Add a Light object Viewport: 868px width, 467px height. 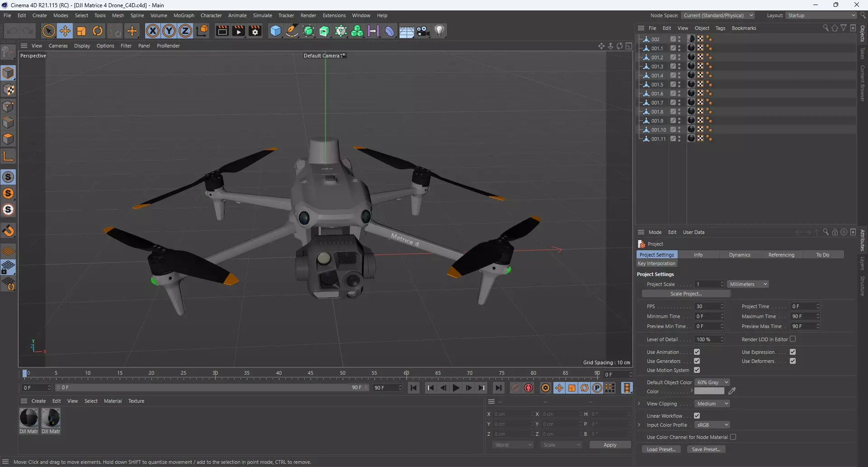[439, 31]
